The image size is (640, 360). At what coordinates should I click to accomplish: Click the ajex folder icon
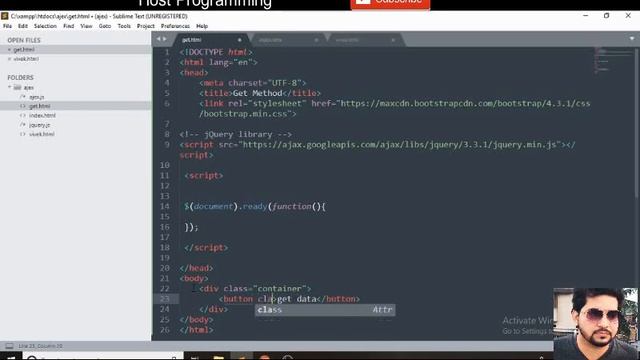coord(17,87)
